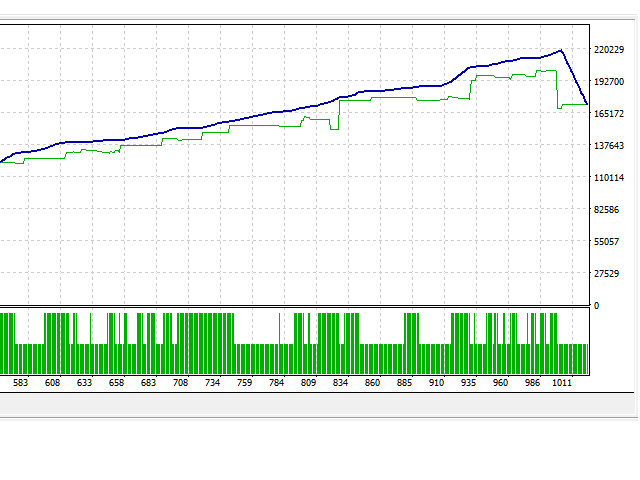This screenshot has height=480, width=640.
Task: Click trade number 1011 on x-axis
Action: [562, 383]
